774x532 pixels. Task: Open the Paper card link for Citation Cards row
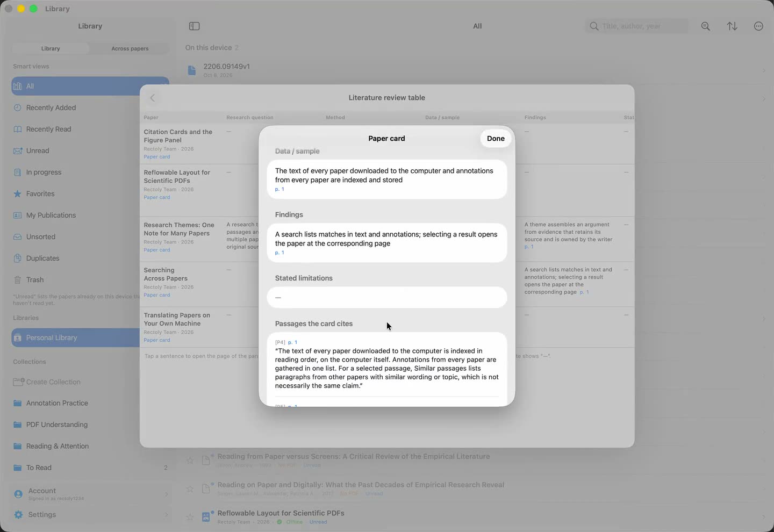click(157, 157)
